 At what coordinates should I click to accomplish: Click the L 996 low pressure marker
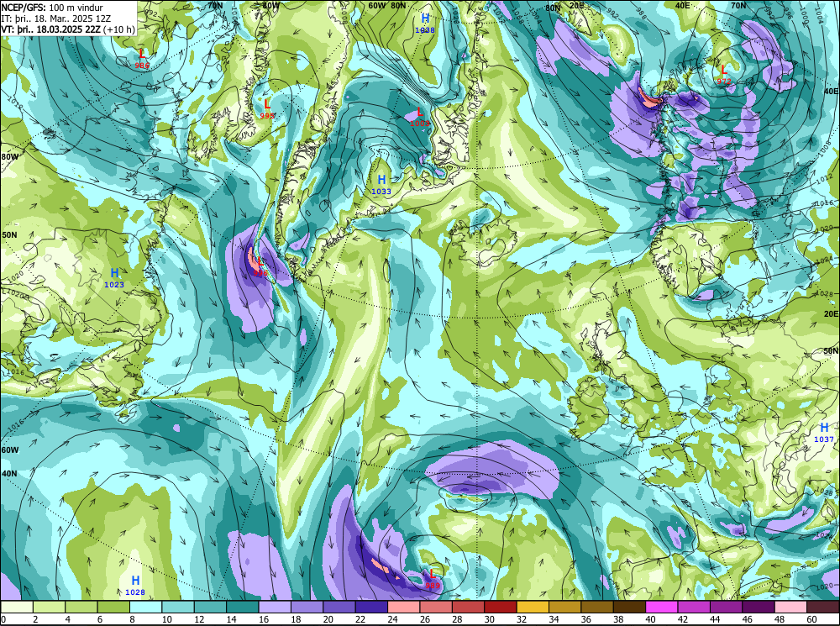click(x=260, y=266)
